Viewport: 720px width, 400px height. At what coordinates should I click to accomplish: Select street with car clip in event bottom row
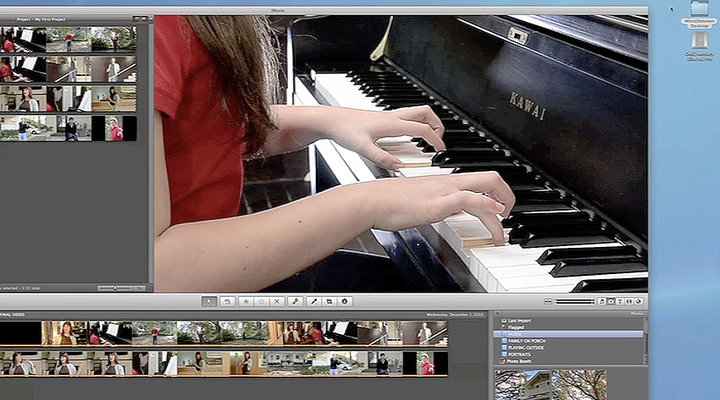point(335,363)
